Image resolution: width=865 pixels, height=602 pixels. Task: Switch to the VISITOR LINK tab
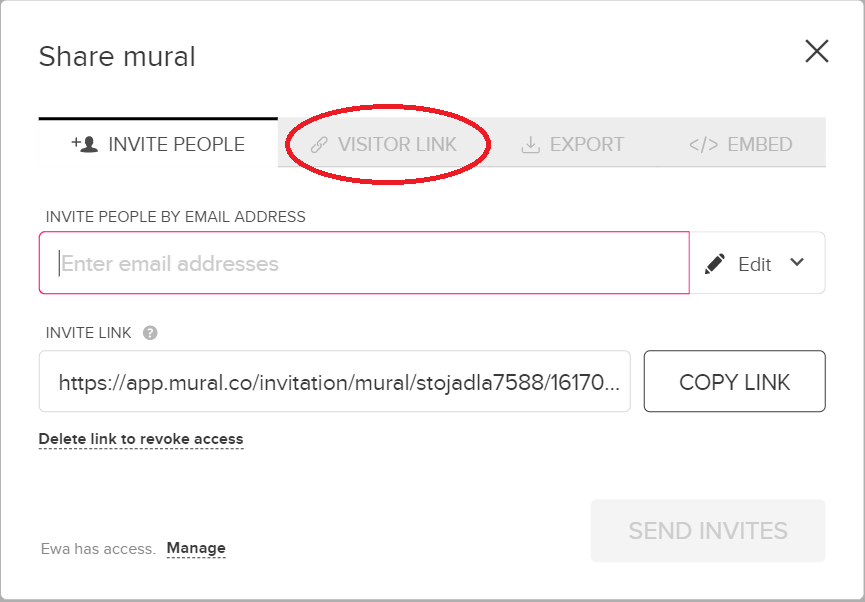(383, 144)
